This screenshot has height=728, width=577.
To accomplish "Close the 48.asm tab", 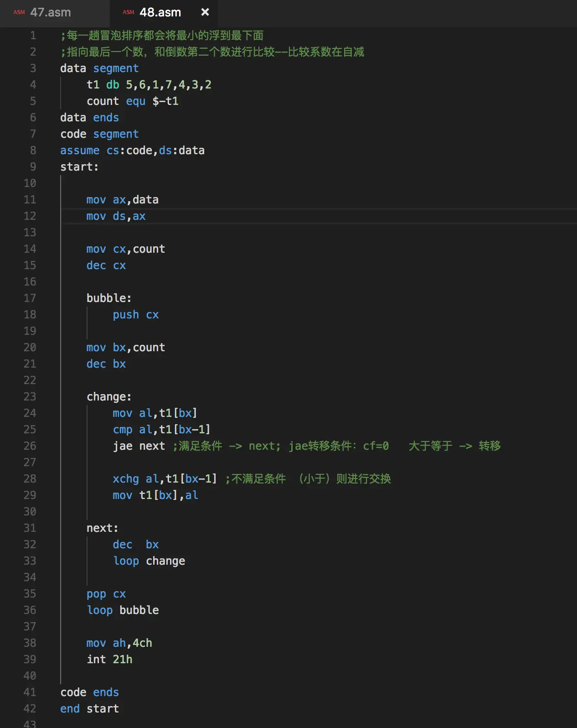I will pyautogui.click(x=205, y=12).
